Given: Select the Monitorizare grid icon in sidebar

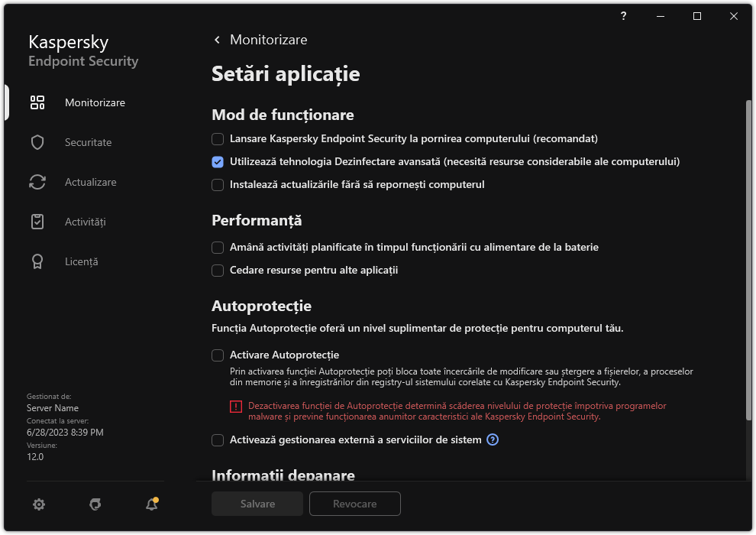Looking at the screenshot, I should click(37, 102).
